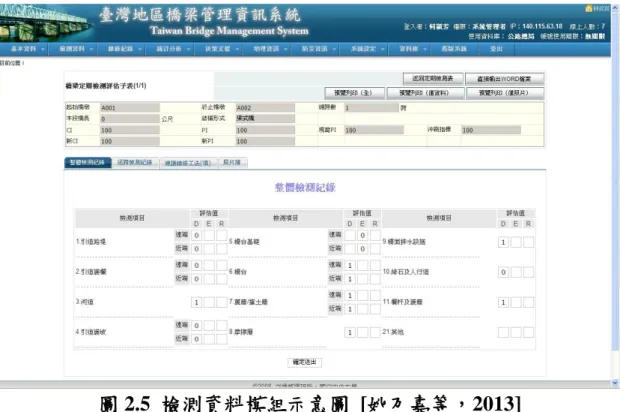Click the 預覽列印 (全) button

coord(354,93)
